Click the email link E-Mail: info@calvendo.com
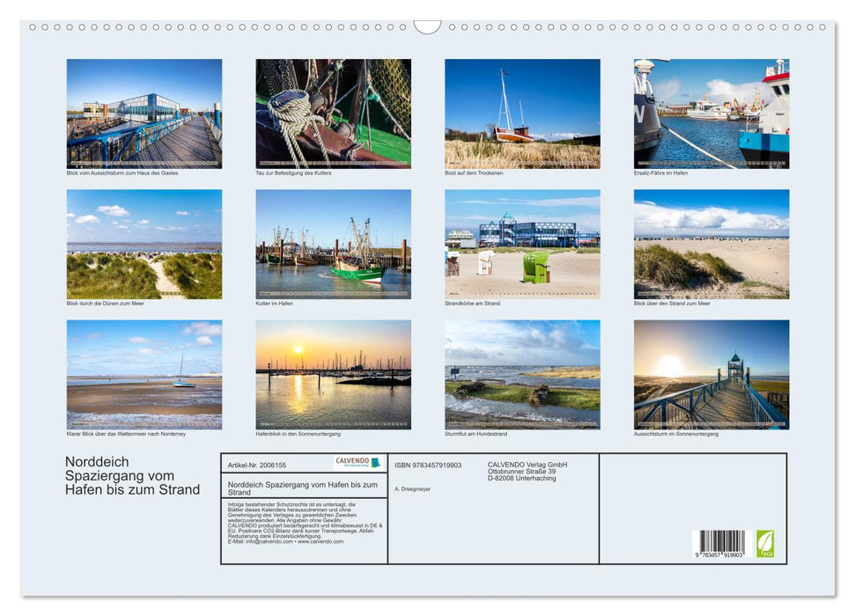Screen dimensions: 855x616 pos(264,542)
